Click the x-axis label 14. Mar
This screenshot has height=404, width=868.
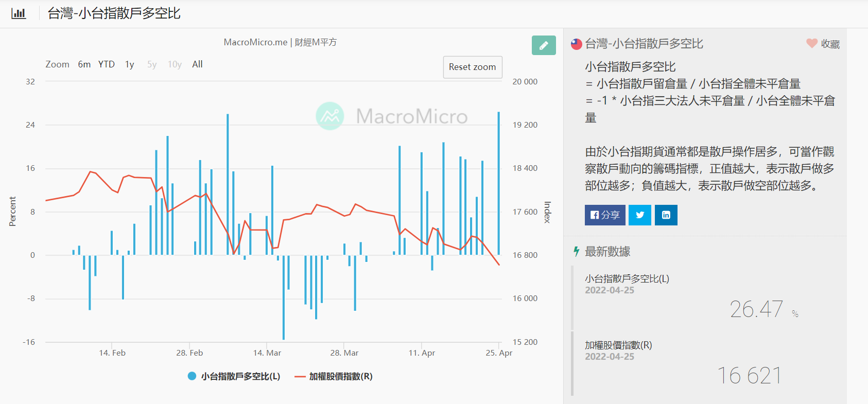pyautogui.click(x=267, y=353)
